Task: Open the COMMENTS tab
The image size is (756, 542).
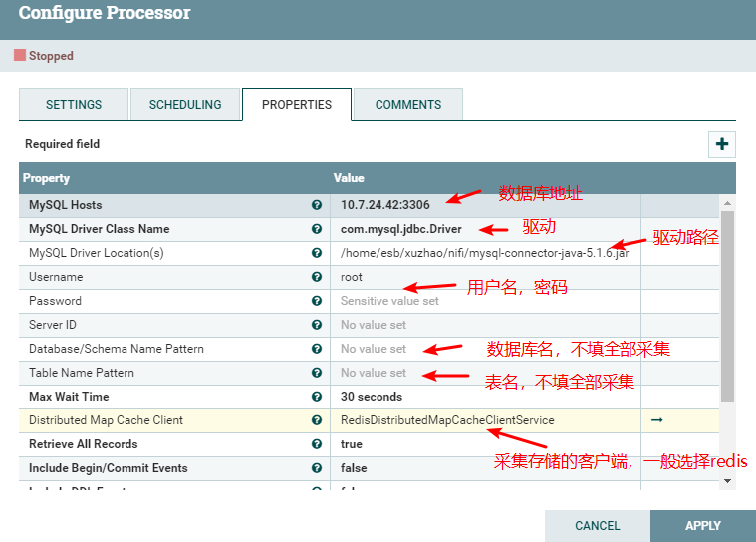Action: [408, 105]
